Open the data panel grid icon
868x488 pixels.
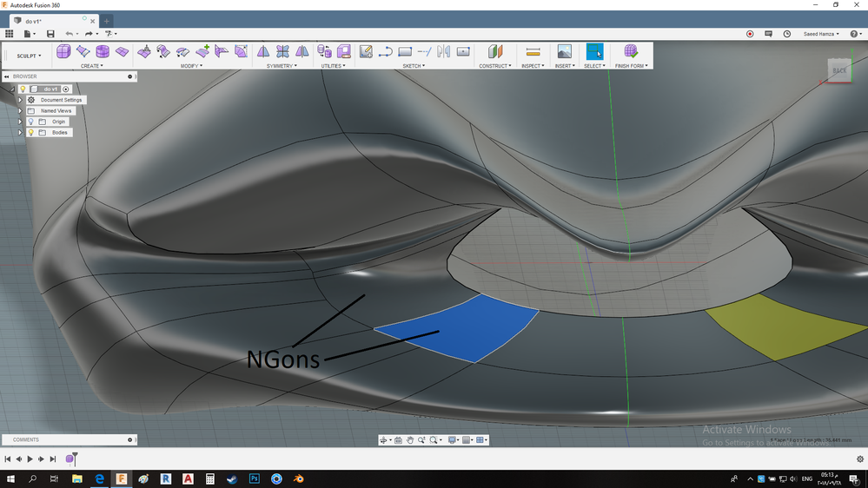(9, 34)
